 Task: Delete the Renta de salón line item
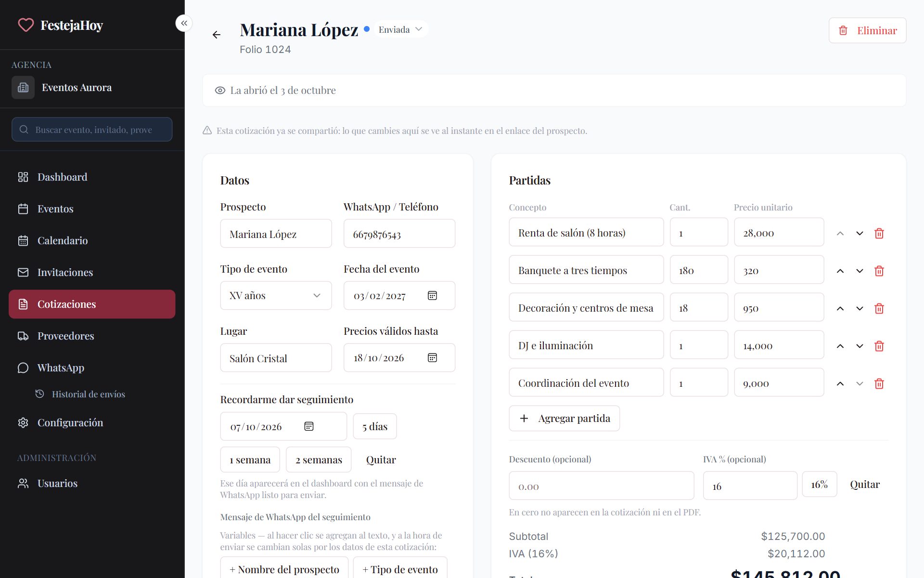pos(879,233)
